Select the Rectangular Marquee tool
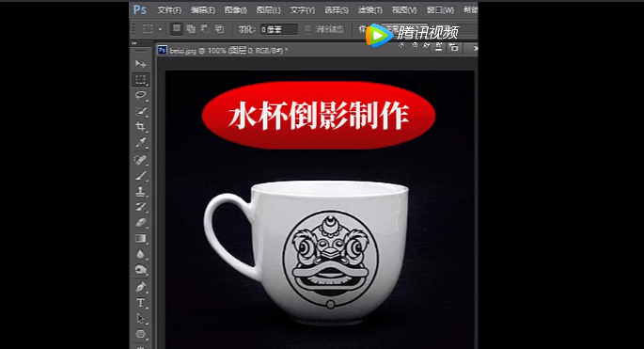This screenshot has width=644, height=349. tap(140, 79)
